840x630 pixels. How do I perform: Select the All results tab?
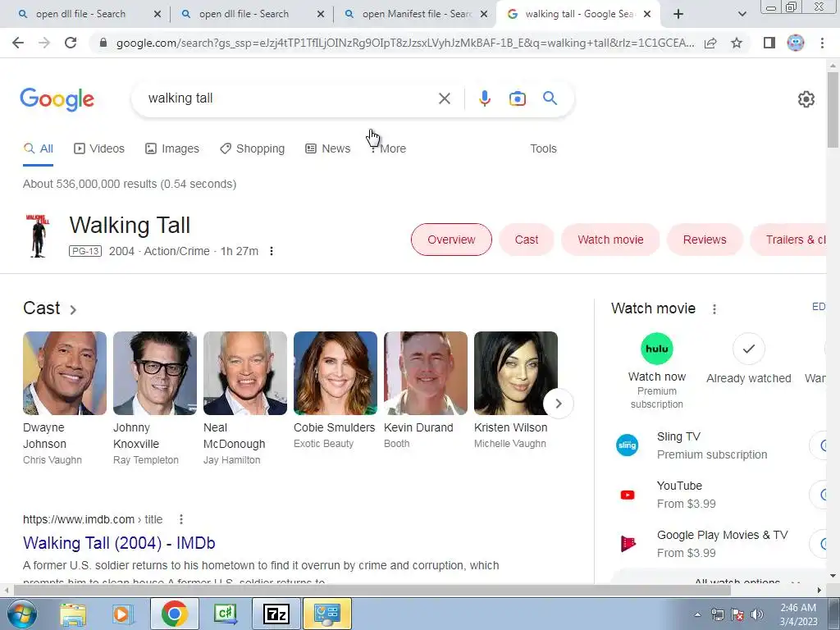38,148
